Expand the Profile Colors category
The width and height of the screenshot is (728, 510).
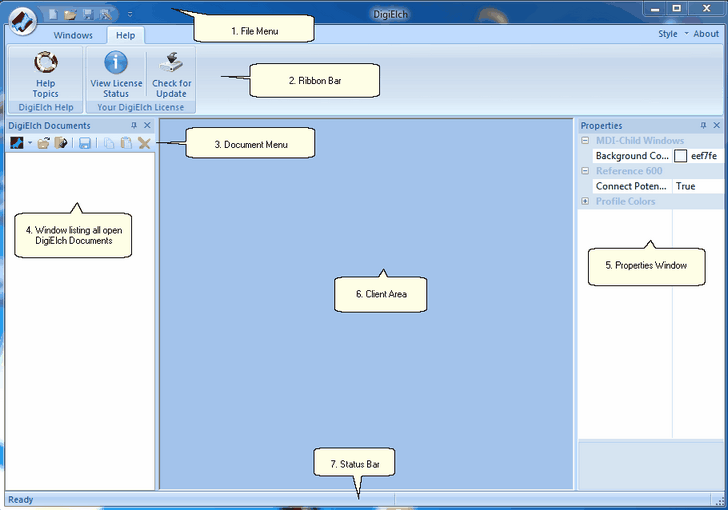click(x=585, y=201)
